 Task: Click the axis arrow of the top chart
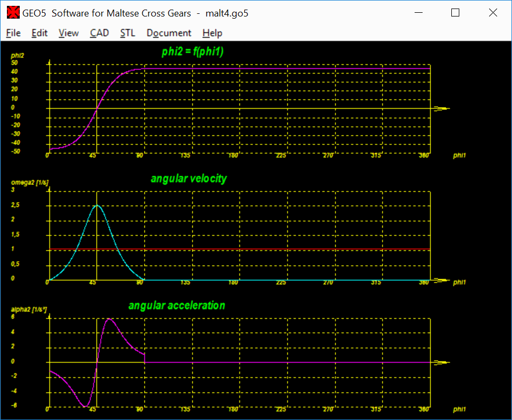click(442, 109)
